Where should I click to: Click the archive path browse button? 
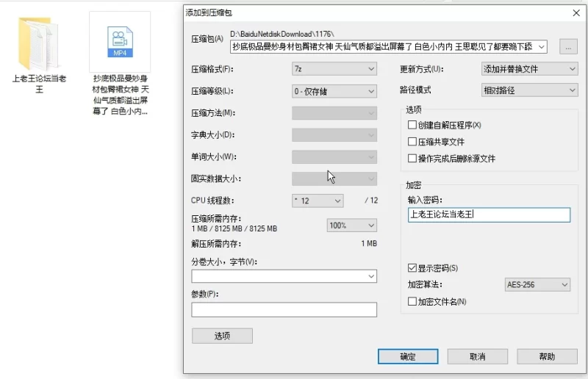[x=568, y=47]
